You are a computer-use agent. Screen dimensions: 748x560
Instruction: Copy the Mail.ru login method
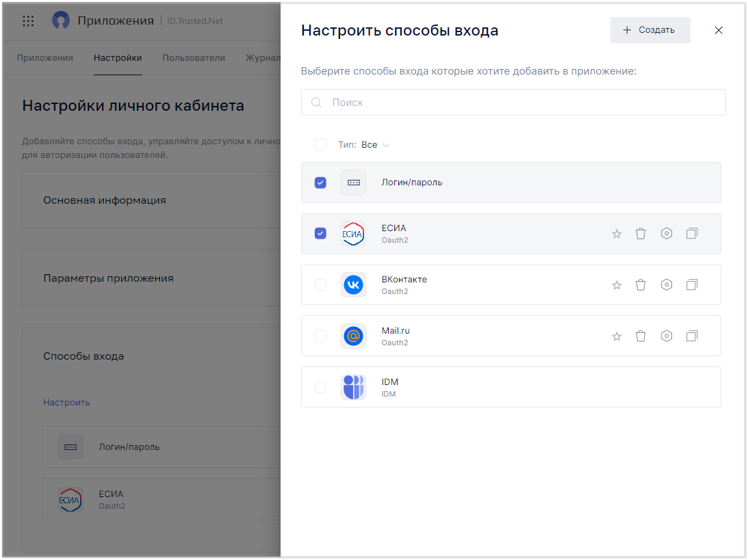pyautogui.click(x=692, y=336)
